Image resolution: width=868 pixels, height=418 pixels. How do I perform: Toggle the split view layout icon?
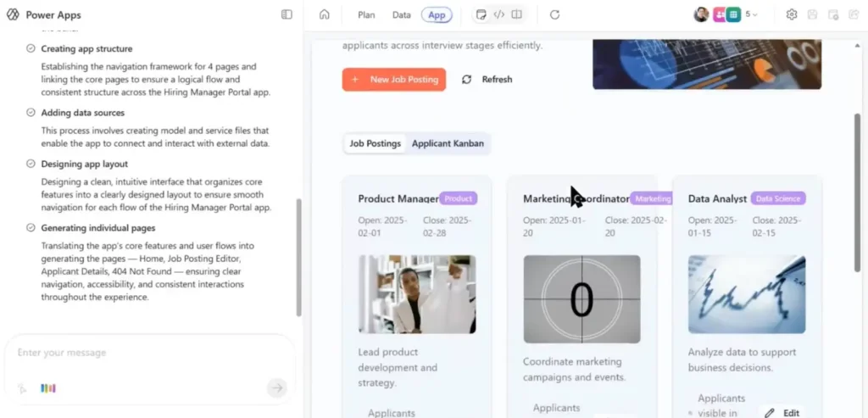[516, 14]
